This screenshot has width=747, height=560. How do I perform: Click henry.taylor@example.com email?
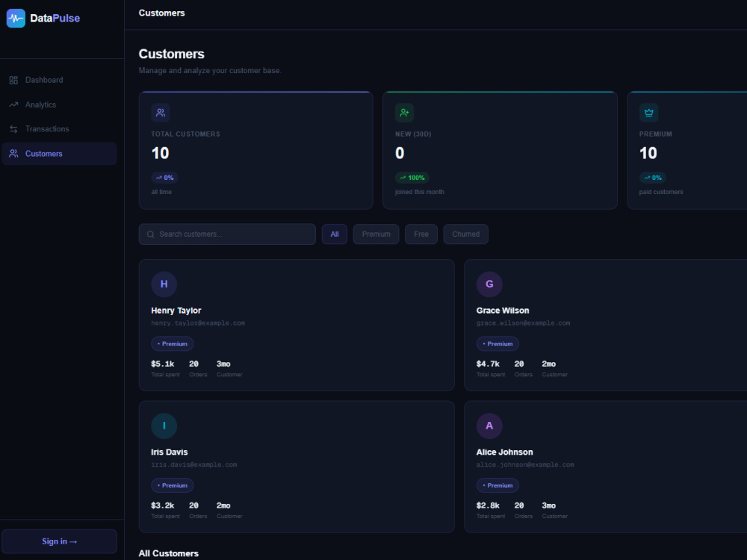pyautogui.click(x=198, y=323)
